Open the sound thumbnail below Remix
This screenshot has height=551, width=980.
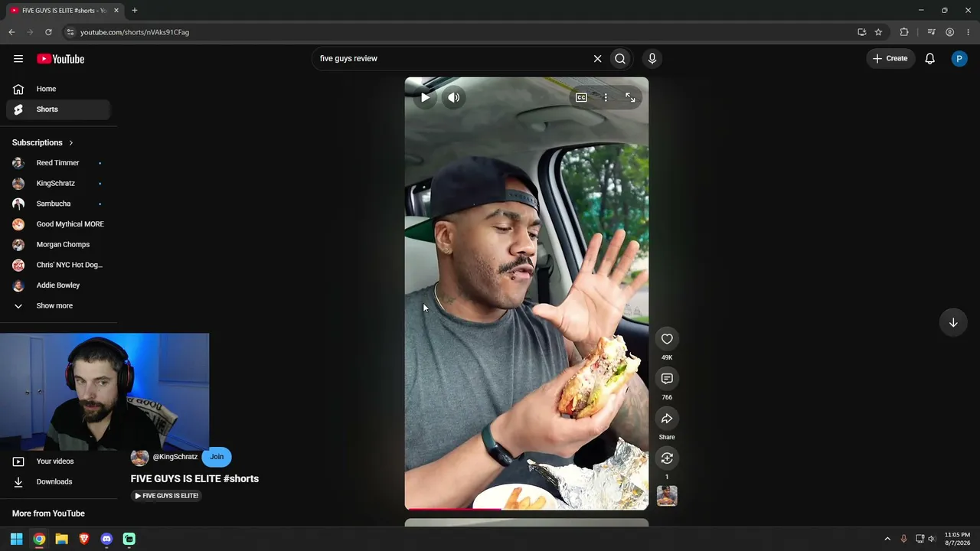pyautogui.click(x=667, y=496)
